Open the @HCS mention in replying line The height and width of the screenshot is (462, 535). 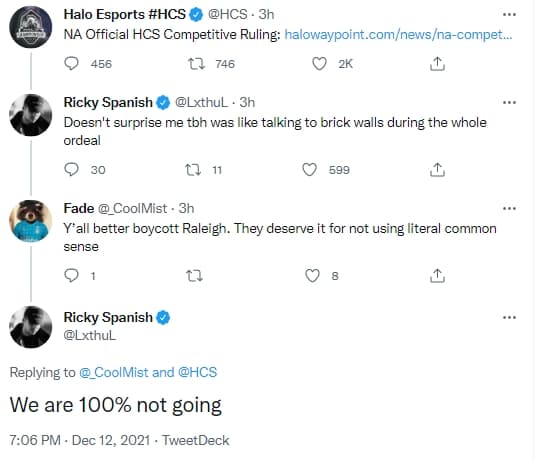197,372
